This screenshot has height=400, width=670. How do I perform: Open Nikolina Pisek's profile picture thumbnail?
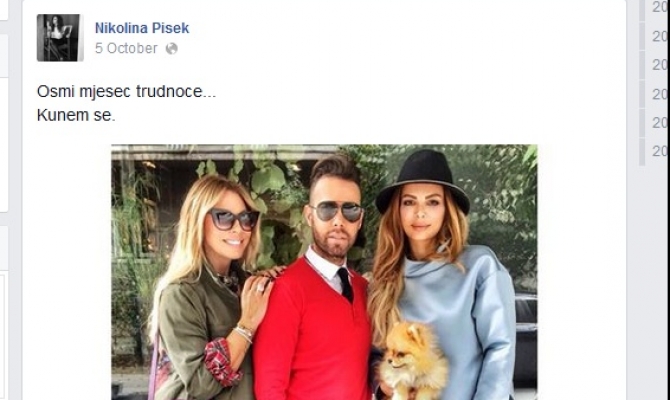click(x=58, y=38)
